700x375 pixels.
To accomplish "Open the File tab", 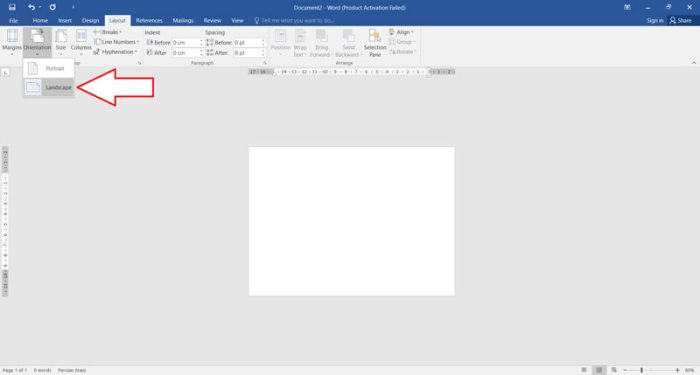I will [x=13, y=21].
